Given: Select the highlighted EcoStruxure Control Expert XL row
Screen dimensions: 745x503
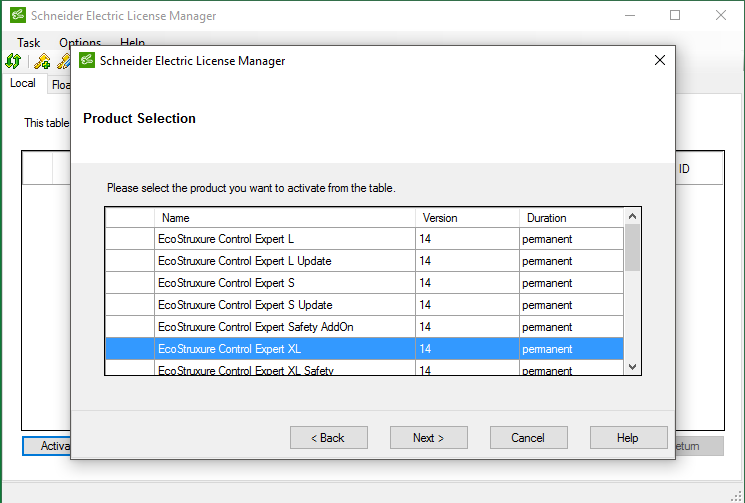Looking at the screenshot, I should (x=364, y=349).
